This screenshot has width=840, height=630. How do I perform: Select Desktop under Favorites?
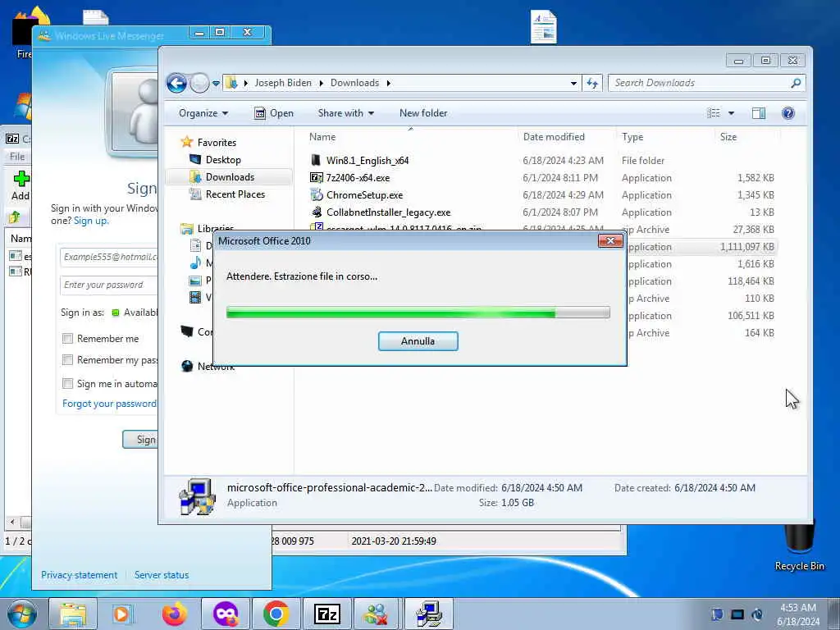(223, 160)
